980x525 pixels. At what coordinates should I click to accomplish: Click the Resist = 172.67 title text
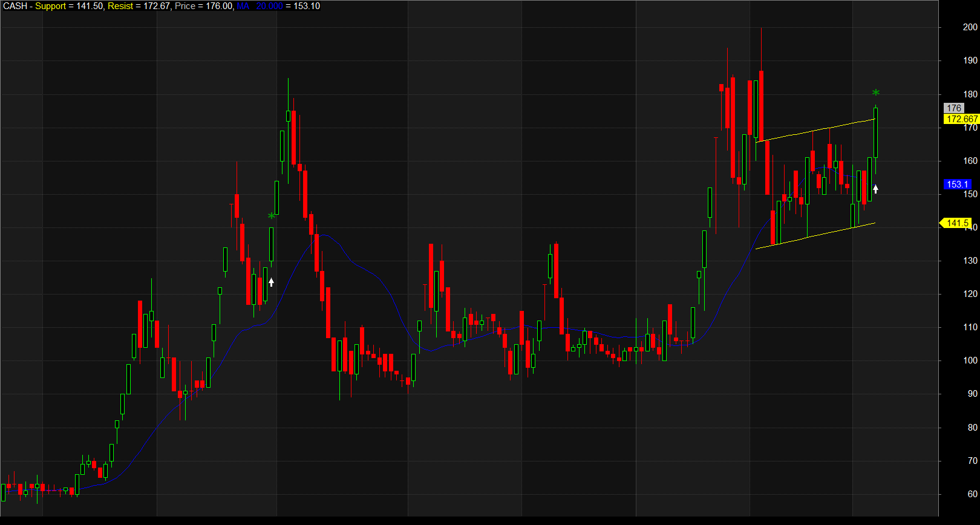[139, 6]
